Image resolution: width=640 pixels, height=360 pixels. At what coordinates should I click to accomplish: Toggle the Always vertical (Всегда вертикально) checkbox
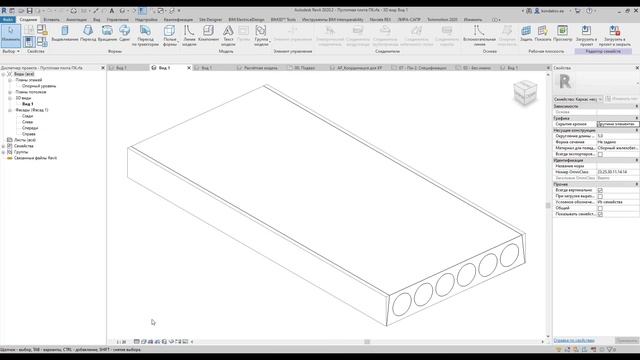click(600, 190)
